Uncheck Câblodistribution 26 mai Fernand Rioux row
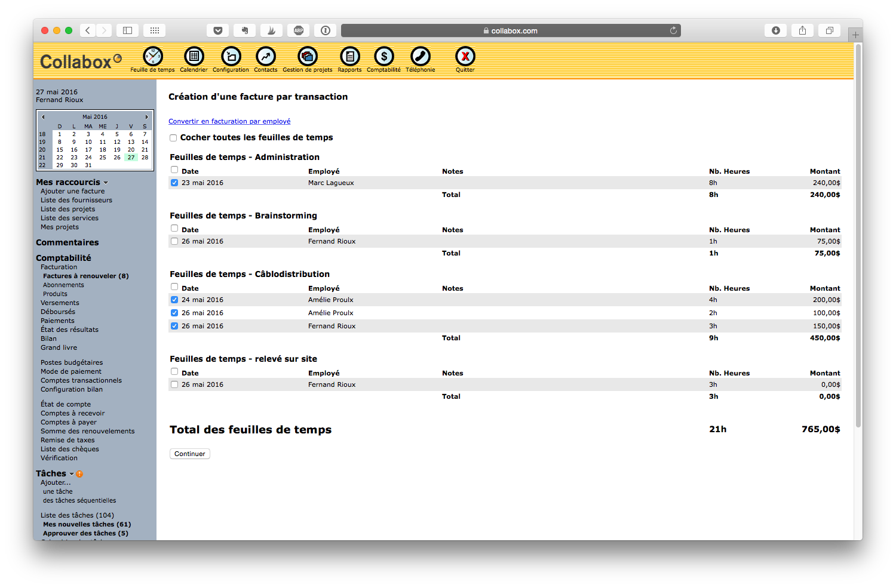The width and height of the screenshot is (896, 588). pyautogui.click(x=174, y=326)
